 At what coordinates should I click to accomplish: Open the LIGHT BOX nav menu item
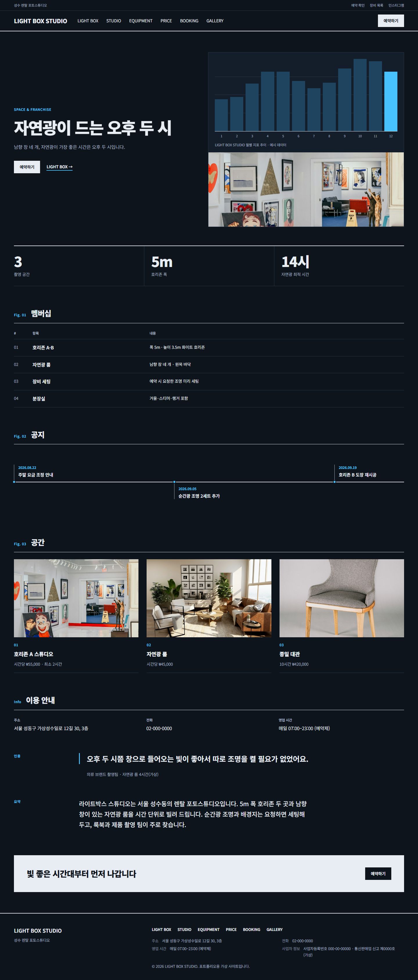88,21
